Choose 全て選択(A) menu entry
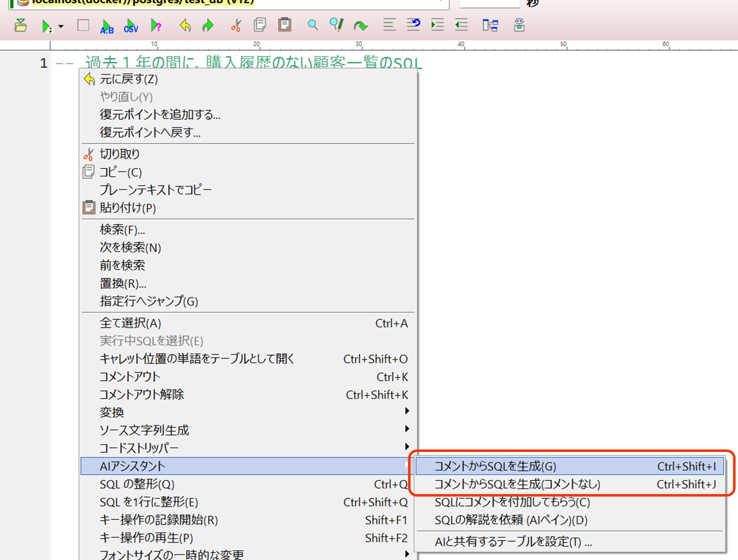The height and width of the screenshot is (560, 738). 248,323
